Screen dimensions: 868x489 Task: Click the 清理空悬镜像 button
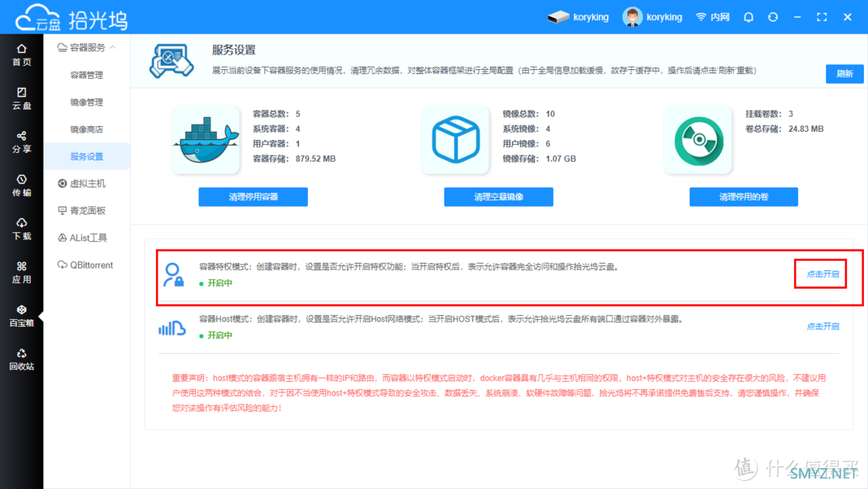click(498, 196)
